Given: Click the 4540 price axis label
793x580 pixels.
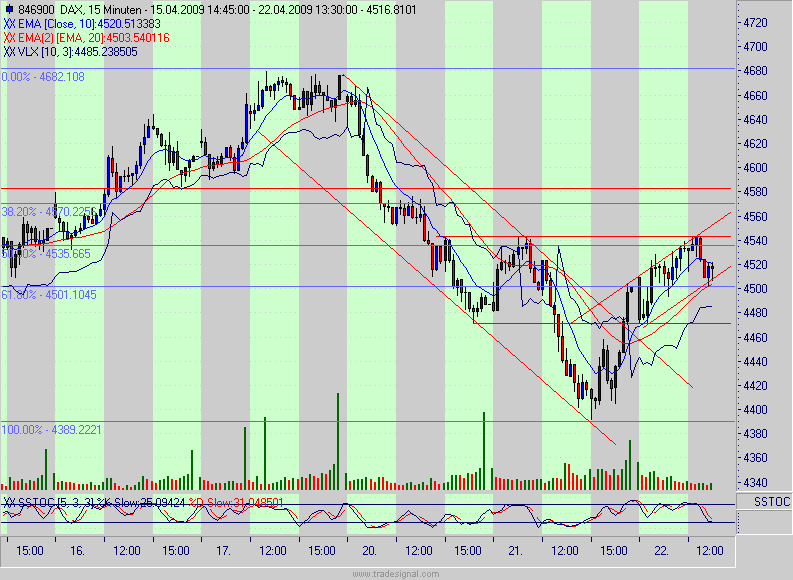Looking at the screenshot, I should click(756, 241).
